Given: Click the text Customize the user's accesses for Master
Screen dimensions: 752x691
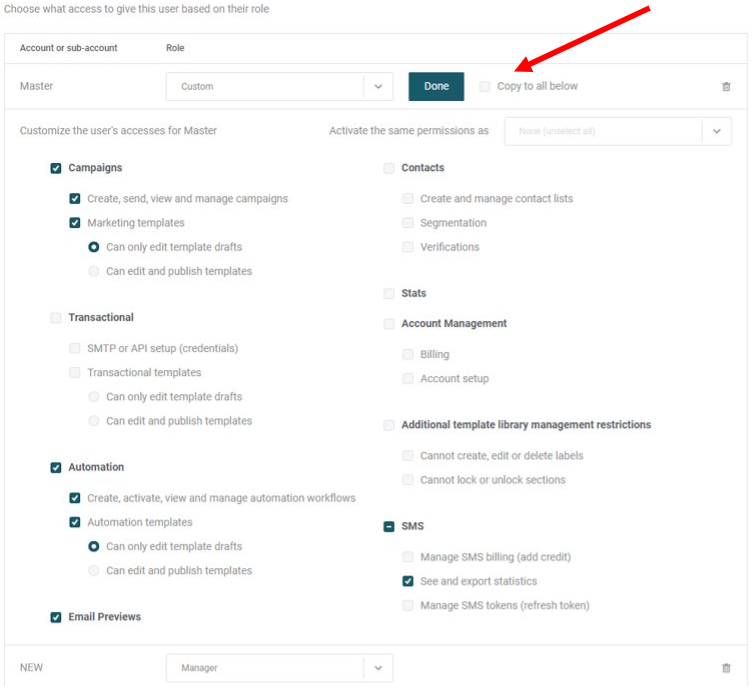Looking at the screenshot, I should click(x=118, y=130).
